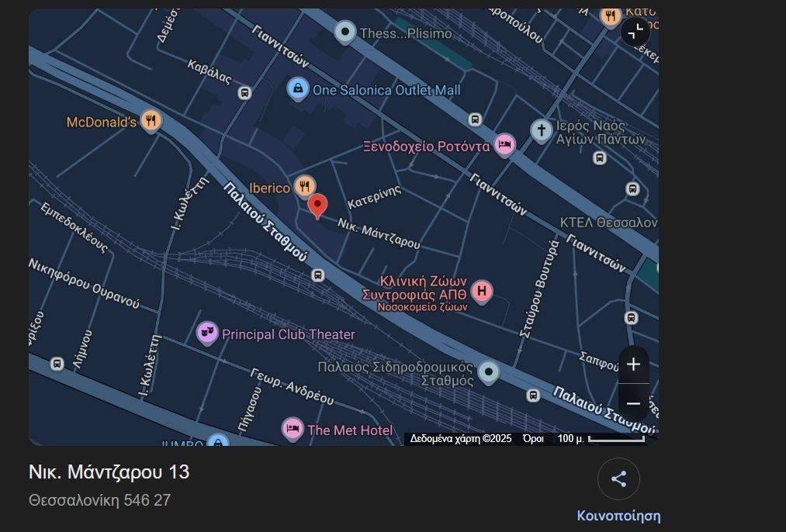Open the Ξενοδοχείο Ροτόντα hotel icon
The height and width of the screenshot is (532, 786).
coord(505,145)
